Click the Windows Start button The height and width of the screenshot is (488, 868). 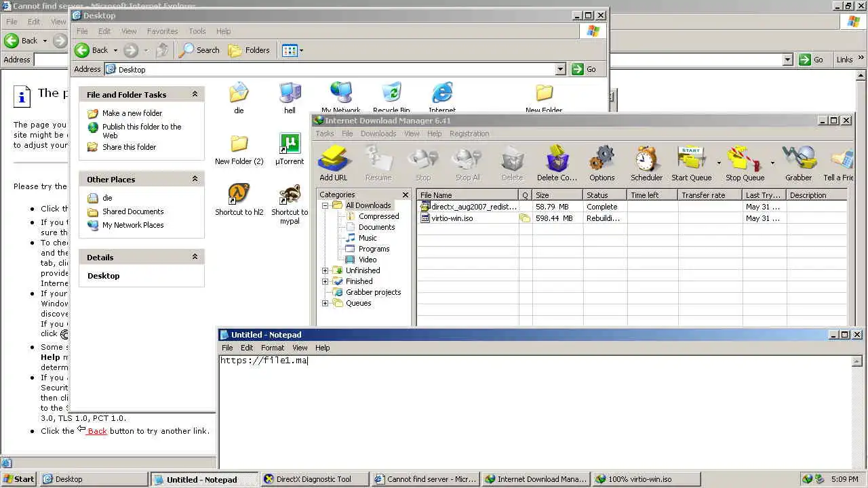coord(18,479)
